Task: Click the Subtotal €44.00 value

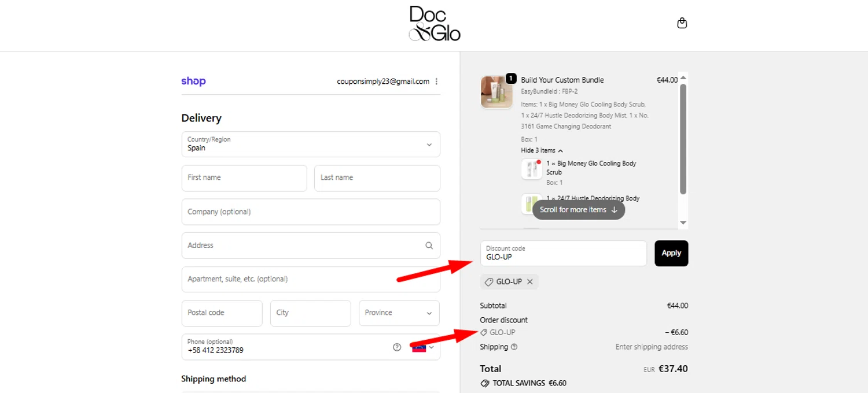Action: [678, 306]
